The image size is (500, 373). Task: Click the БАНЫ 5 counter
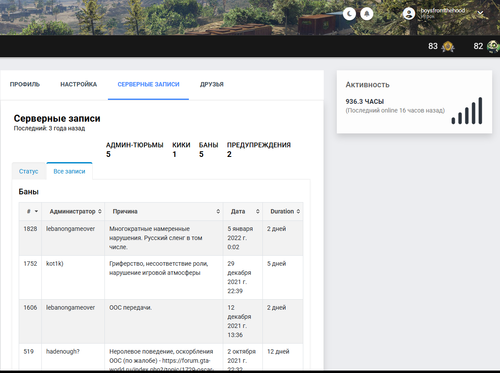208,150
